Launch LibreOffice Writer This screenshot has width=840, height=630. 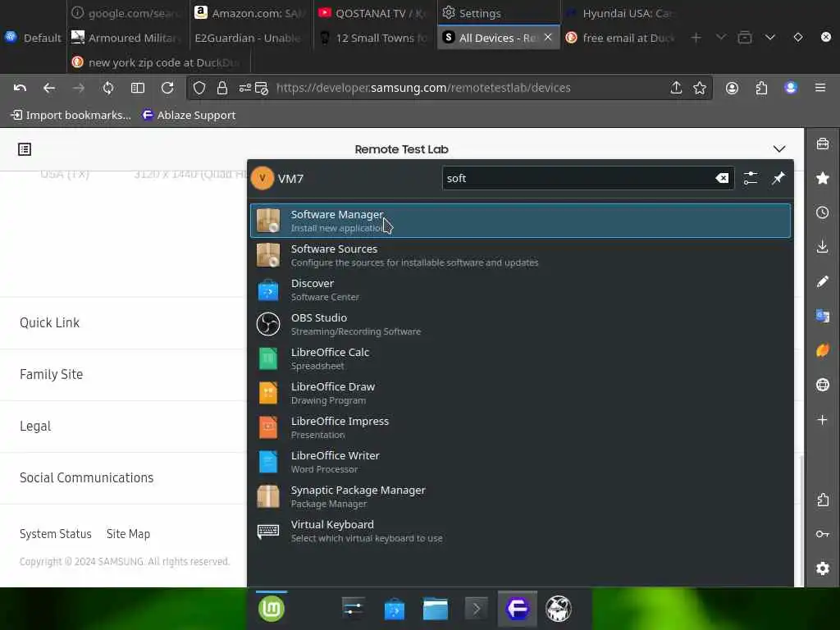520,462
